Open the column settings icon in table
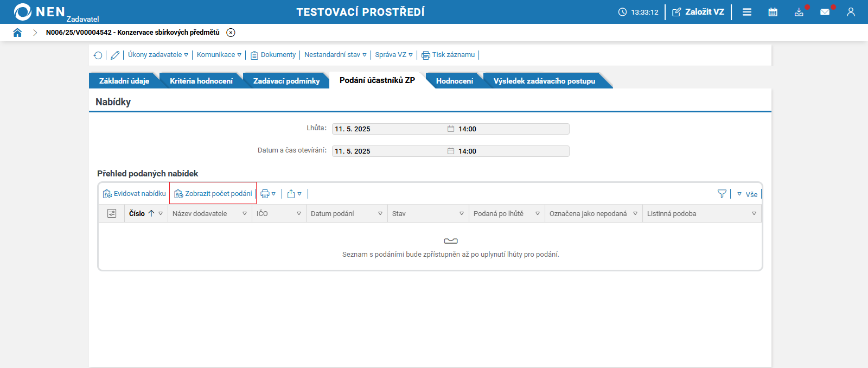 [x=112, y=214]
